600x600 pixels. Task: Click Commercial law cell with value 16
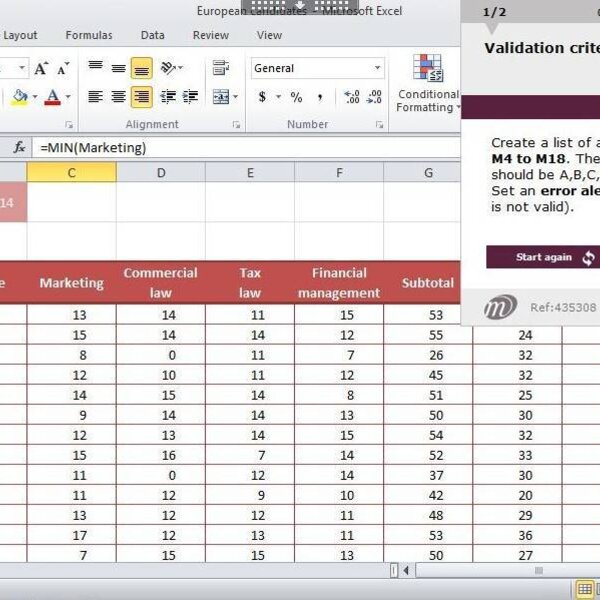161,455
